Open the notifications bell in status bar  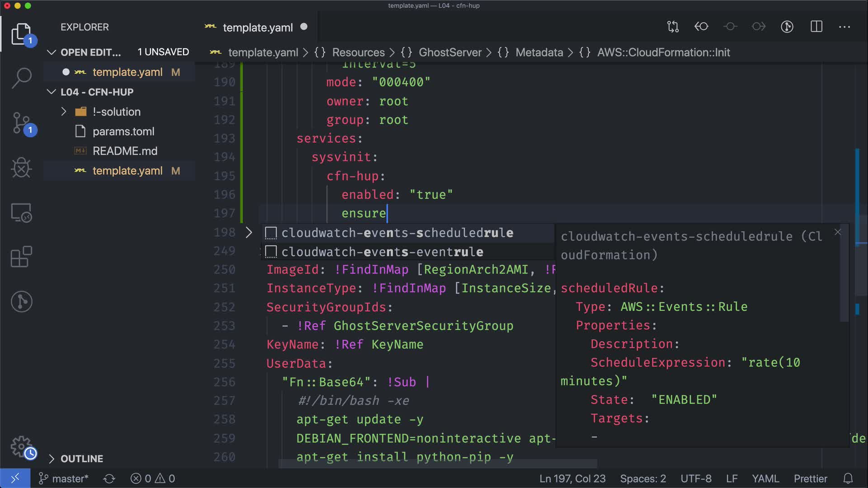click(x=848, y=479)
